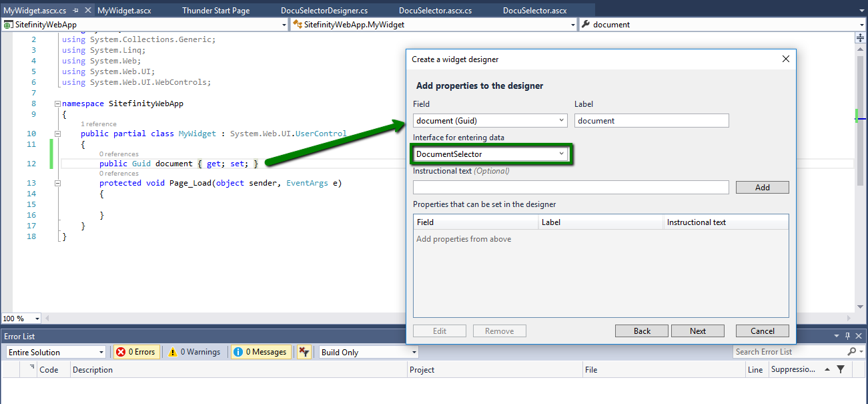
Task: Click the Error List auto-hide pin icon
Action: tap(848, 337)
